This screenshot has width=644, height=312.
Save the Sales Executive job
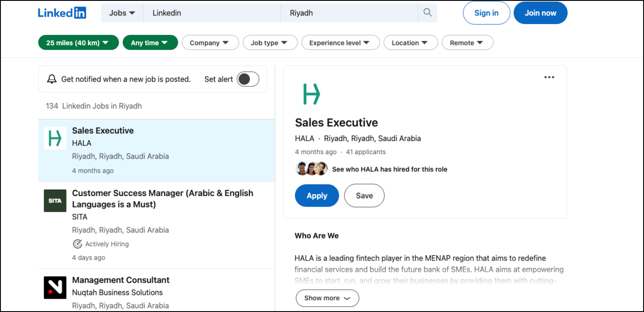point(365,196)
